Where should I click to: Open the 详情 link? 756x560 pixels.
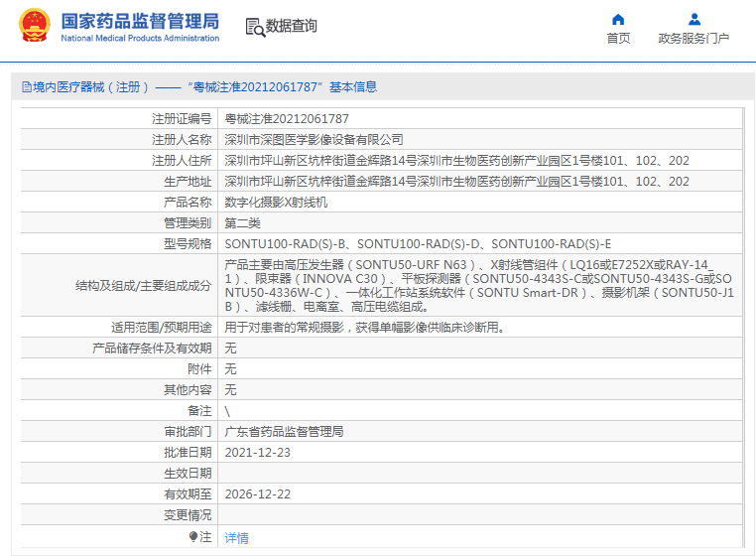click(x=237, y=537)
